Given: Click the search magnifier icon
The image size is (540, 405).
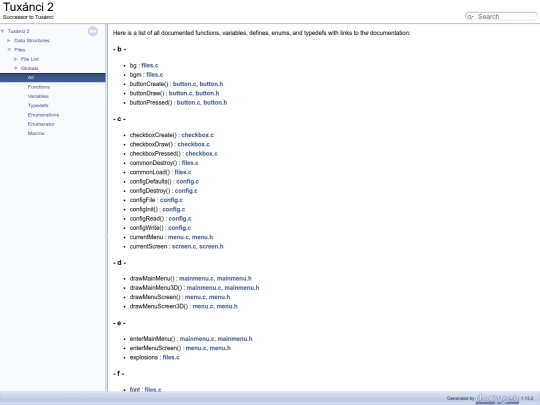Looking at the screenshot, I should click(x=470, y=17).
